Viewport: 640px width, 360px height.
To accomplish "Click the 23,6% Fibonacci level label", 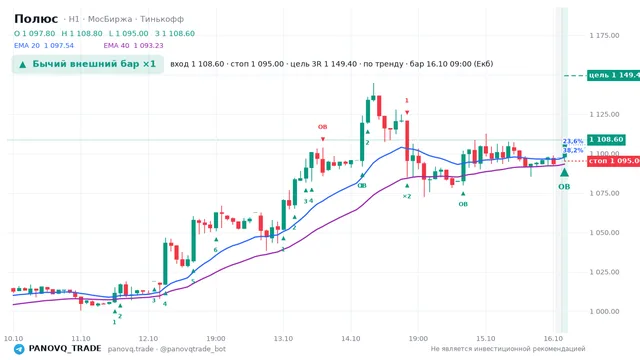I will (x=573, y=142).
